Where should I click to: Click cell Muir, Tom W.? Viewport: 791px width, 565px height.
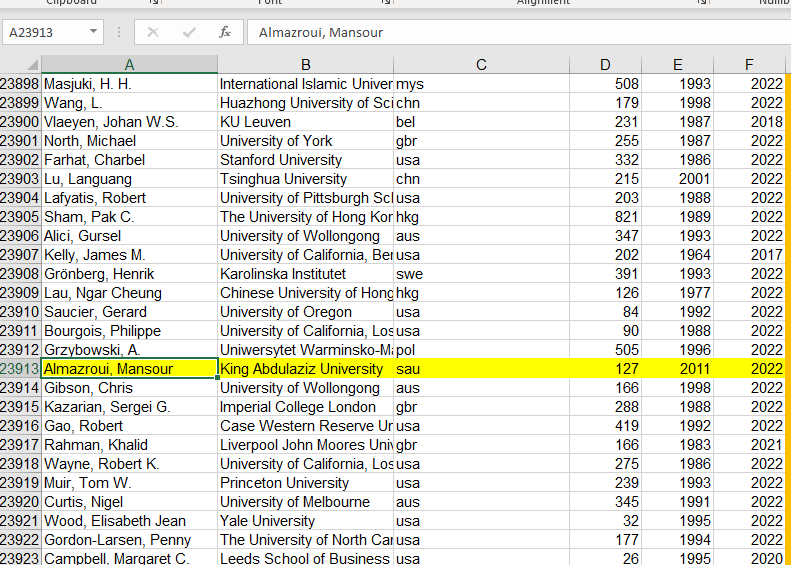click(129, 483)
